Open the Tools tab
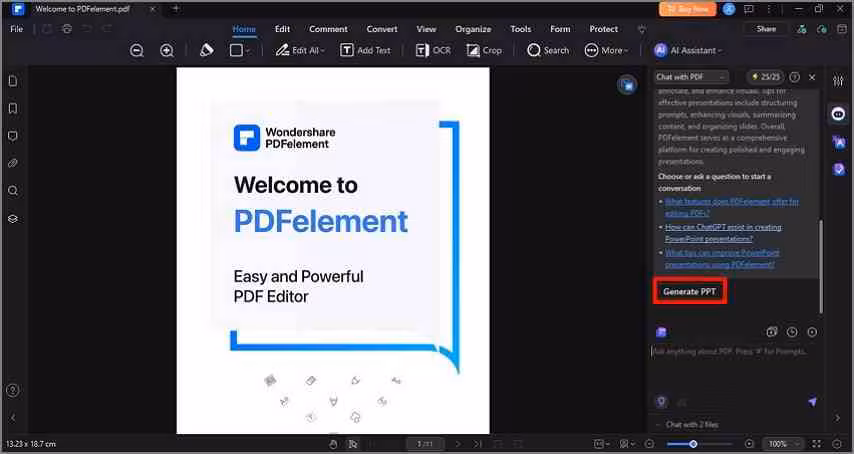 (520, 29)
